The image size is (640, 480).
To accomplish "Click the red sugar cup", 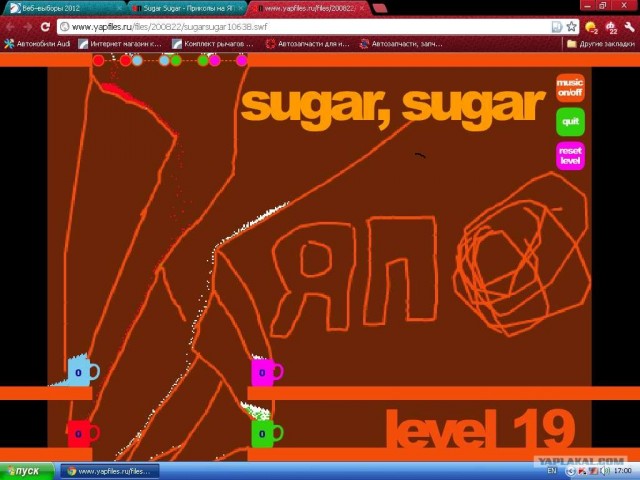I will (x=83, y=433).
